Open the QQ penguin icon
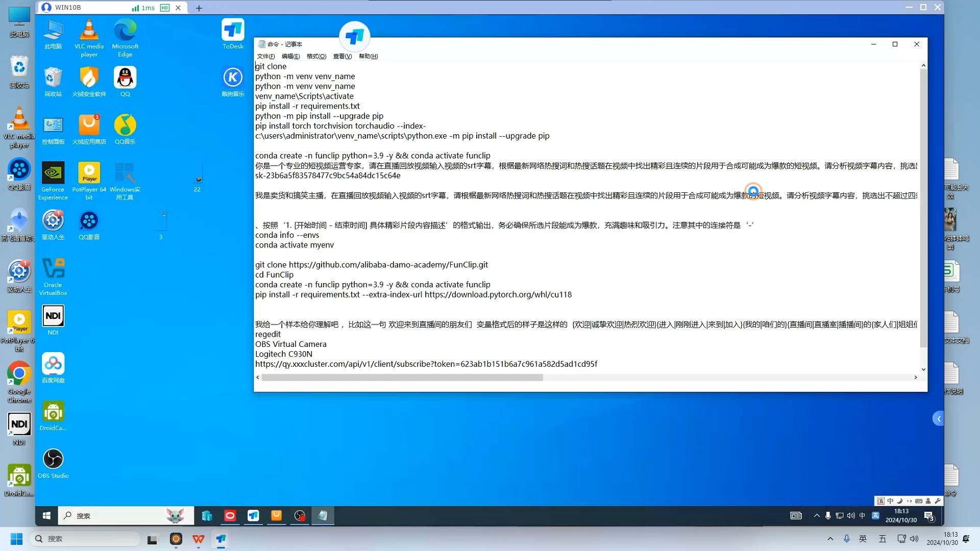The height and width of the screenshot is (551, 980). click(x=125, y=82)
